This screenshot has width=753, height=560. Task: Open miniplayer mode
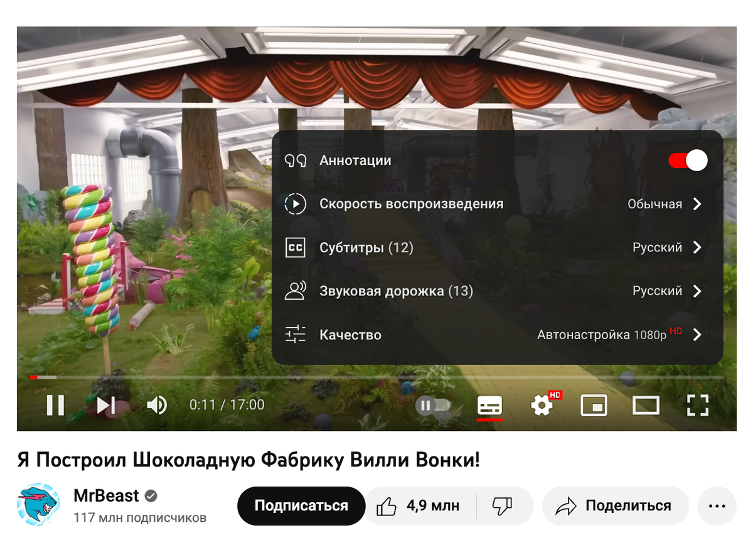[x=594, y=406]
